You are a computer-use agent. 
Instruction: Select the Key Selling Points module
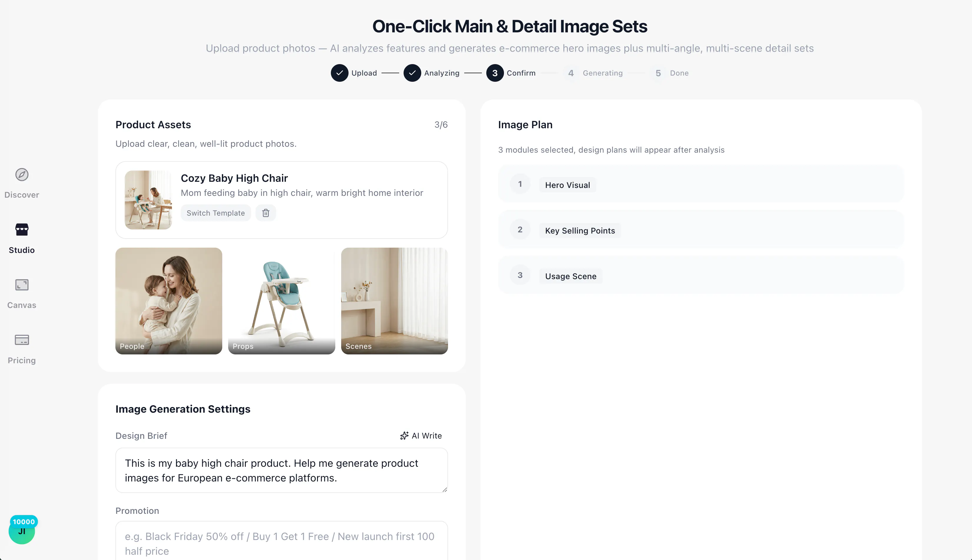click(701, 230)
